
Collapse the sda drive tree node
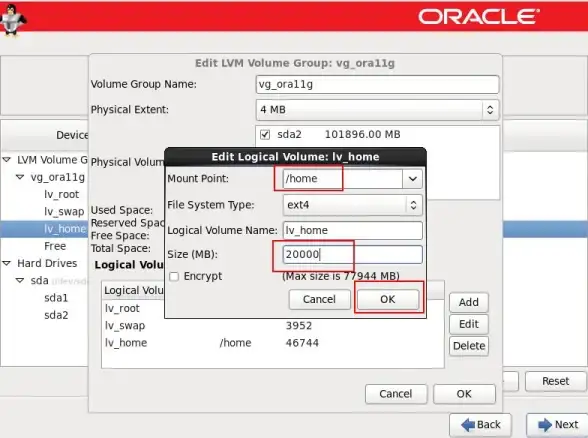pos(20,280)
